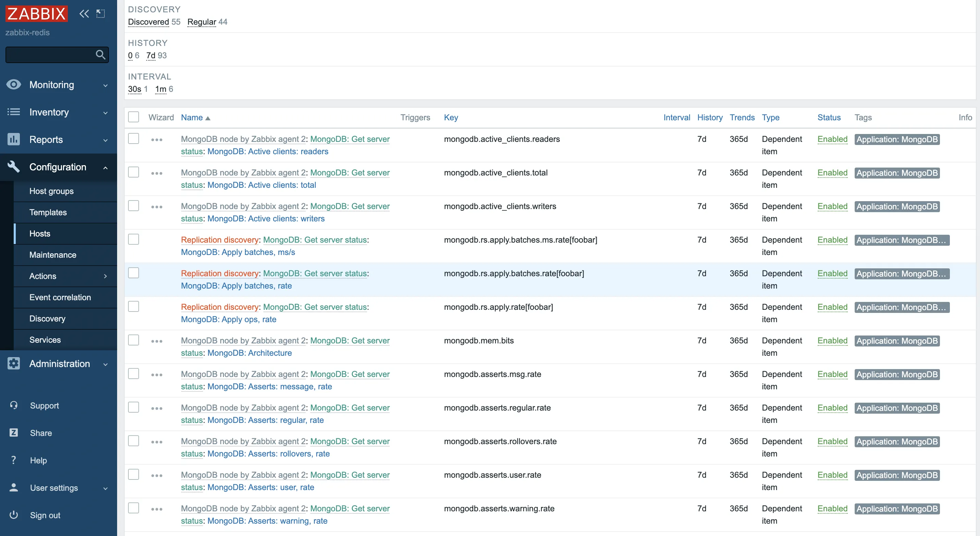Screen dimensions: 980x536
Task: Open wizard menu for Active clients: readers
Action: [x=157, y=140]
